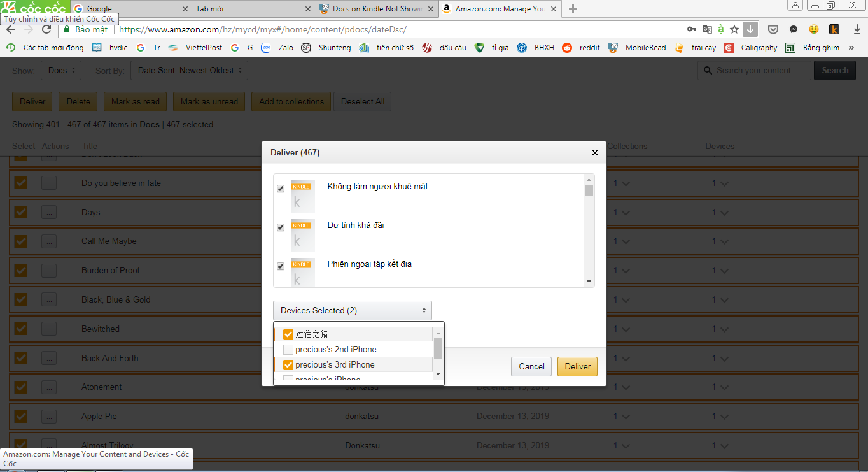
Task: Uncheck the 过往之猪 device
Action: (288, 334)
